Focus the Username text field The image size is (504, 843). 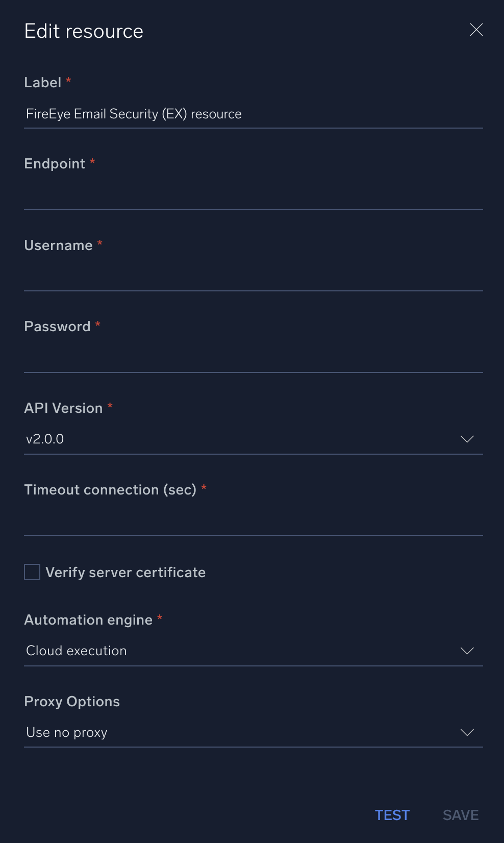254,278
